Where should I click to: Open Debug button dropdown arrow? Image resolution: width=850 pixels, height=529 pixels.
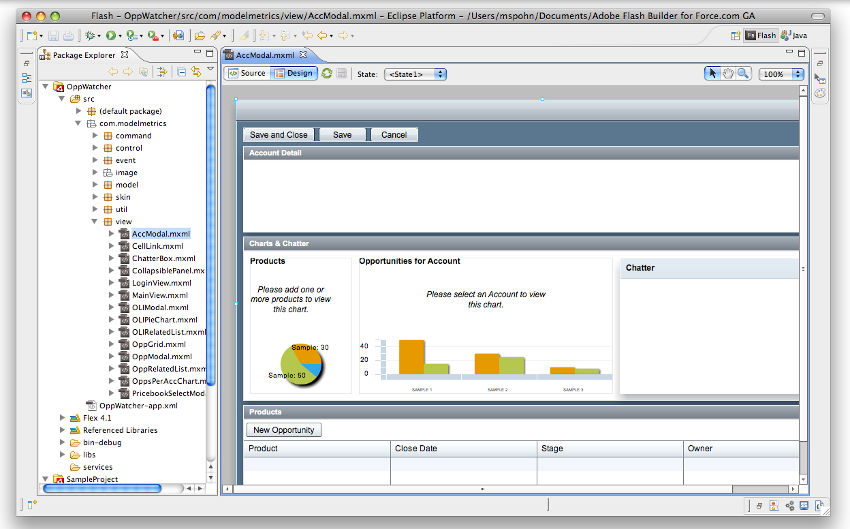pyautogui.click(x=99, y=36)
